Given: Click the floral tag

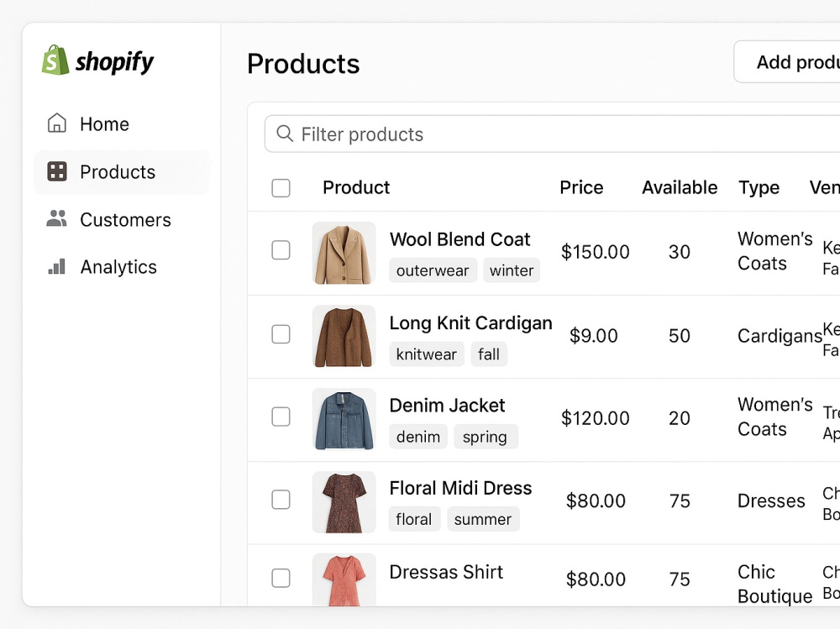Looking at the screenshot, I should pyautogui.click(x=414, y=519).
